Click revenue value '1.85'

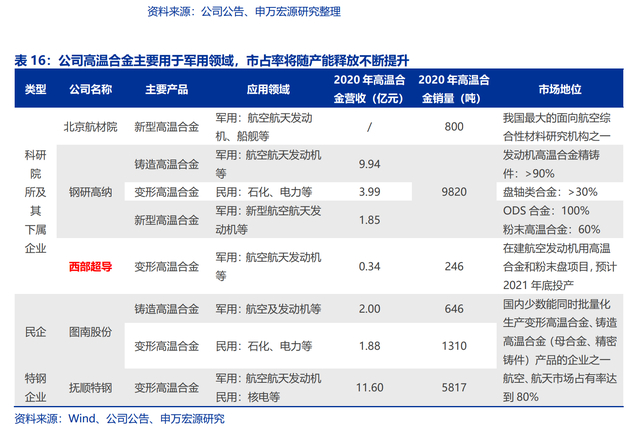click(369, 220)
